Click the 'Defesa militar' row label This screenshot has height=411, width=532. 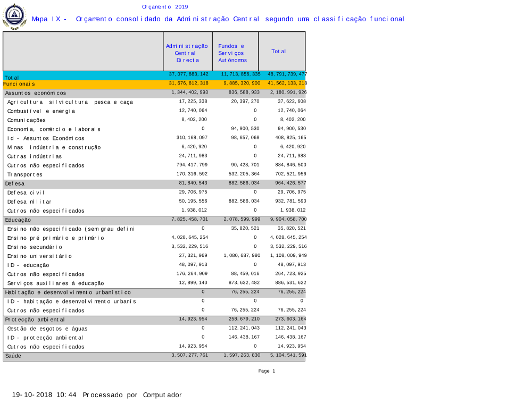29,202
